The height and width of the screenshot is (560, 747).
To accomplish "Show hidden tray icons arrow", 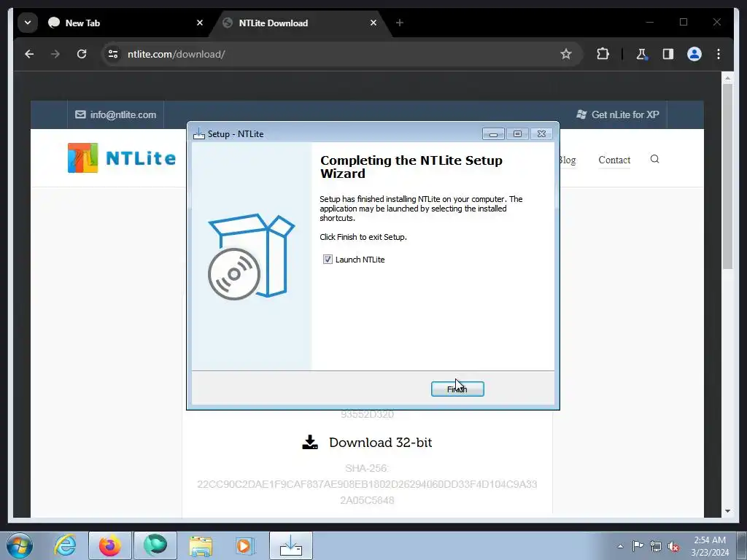I will tap(620, 546).
